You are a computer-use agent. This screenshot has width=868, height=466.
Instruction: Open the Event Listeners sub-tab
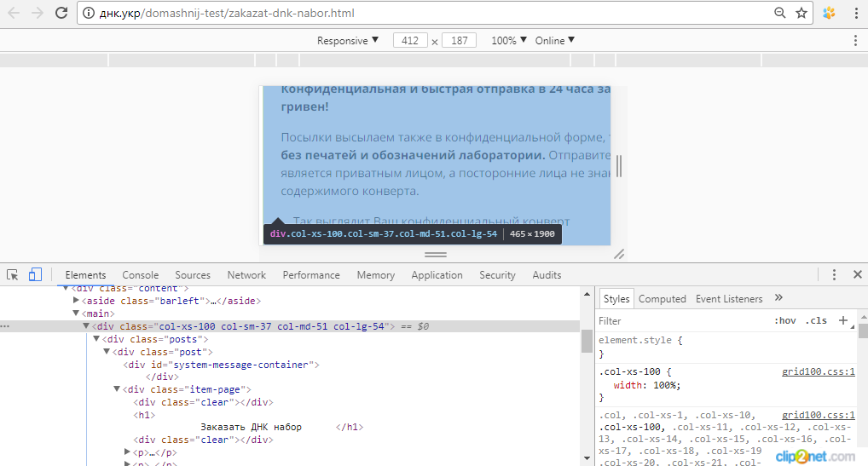tap(729, 298)
